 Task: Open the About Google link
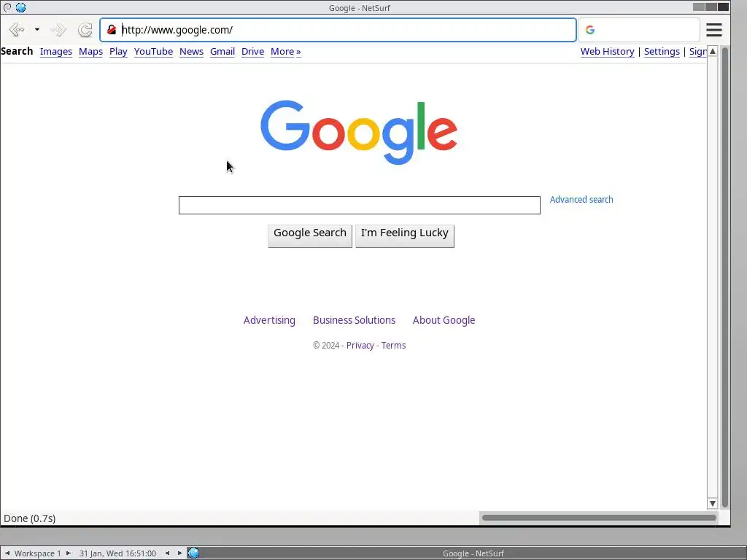tap(444, 320)
